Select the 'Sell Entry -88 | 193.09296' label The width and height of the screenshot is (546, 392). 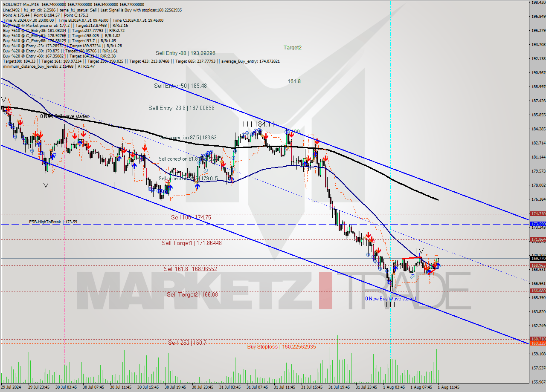click(x=186, y=53)
